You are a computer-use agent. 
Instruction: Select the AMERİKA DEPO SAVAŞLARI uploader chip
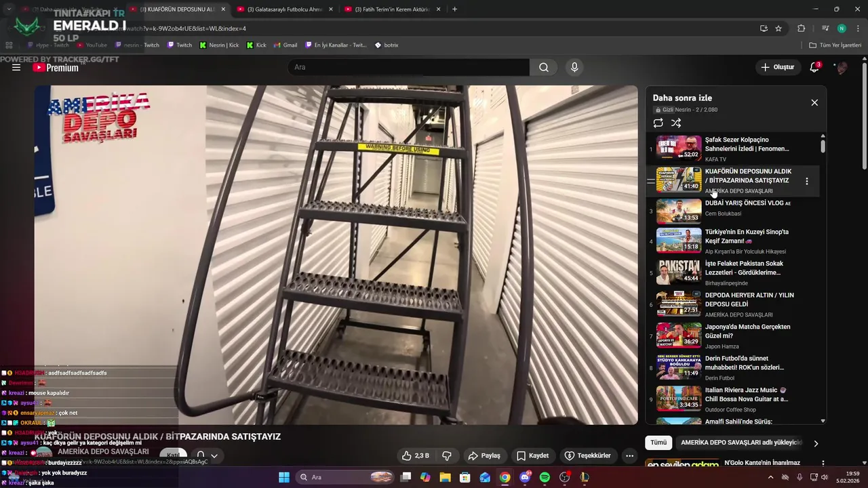(741, 443)
